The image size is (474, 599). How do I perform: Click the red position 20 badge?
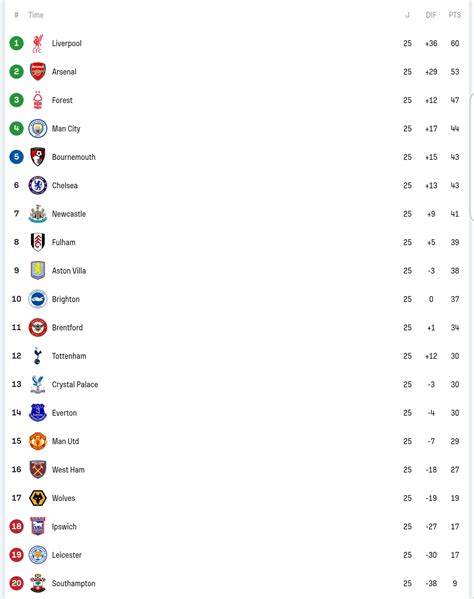click(x=16, y=583)
